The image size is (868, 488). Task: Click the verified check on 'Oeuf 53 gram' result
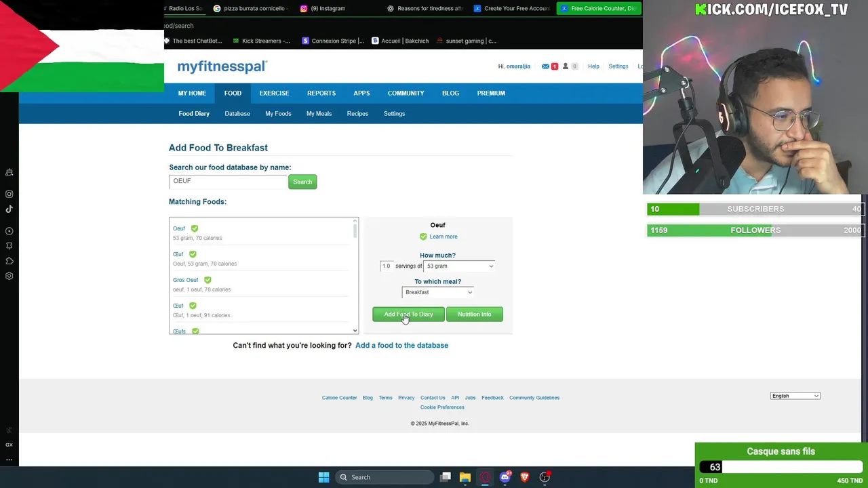pos(195,228)
